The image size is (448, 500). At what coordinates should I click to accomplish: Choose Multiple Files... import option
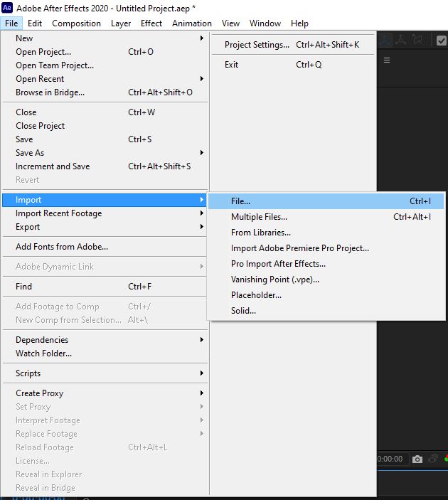(326, 217)
